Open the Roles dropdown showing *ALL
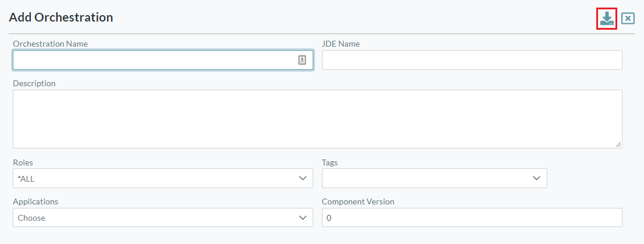644x244 pixels. (157, 178)
